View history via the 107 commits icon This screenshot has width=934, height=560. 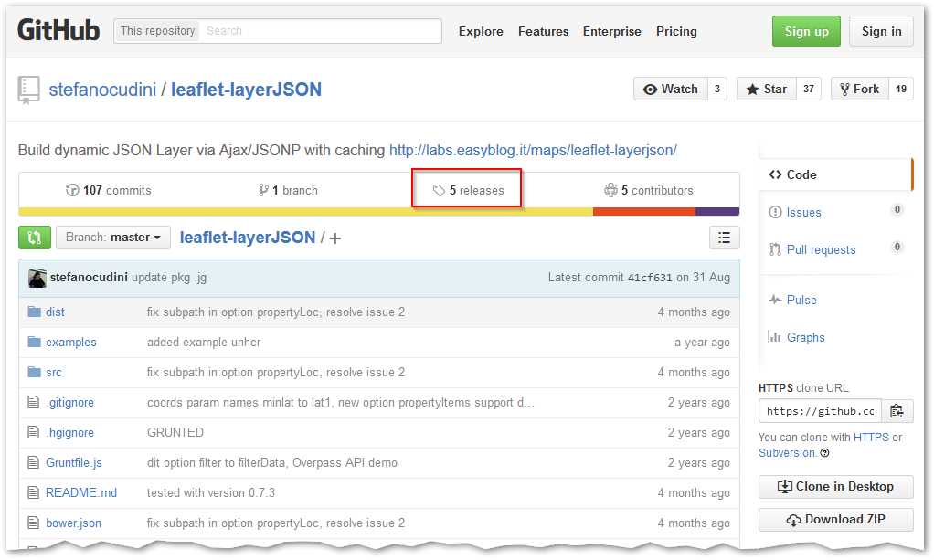coord(72,190)
